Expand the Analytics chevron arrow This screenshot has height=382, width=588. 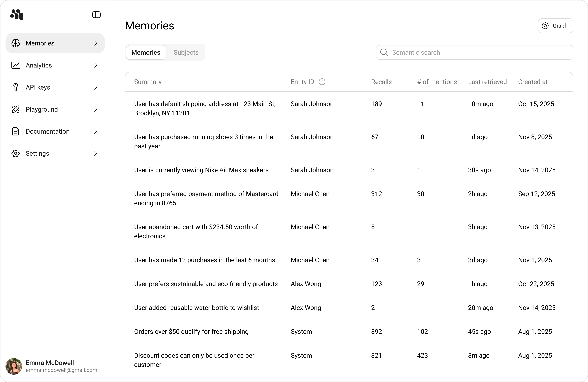(x=96, y=65)
